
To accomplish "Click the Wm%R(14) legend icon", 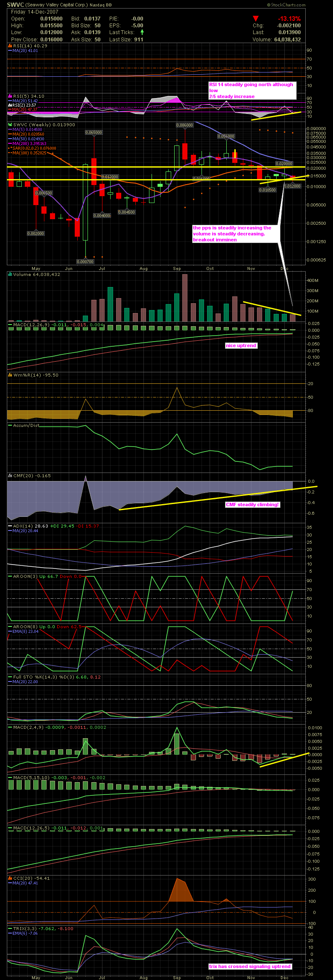I will click(x=10, y=375).
